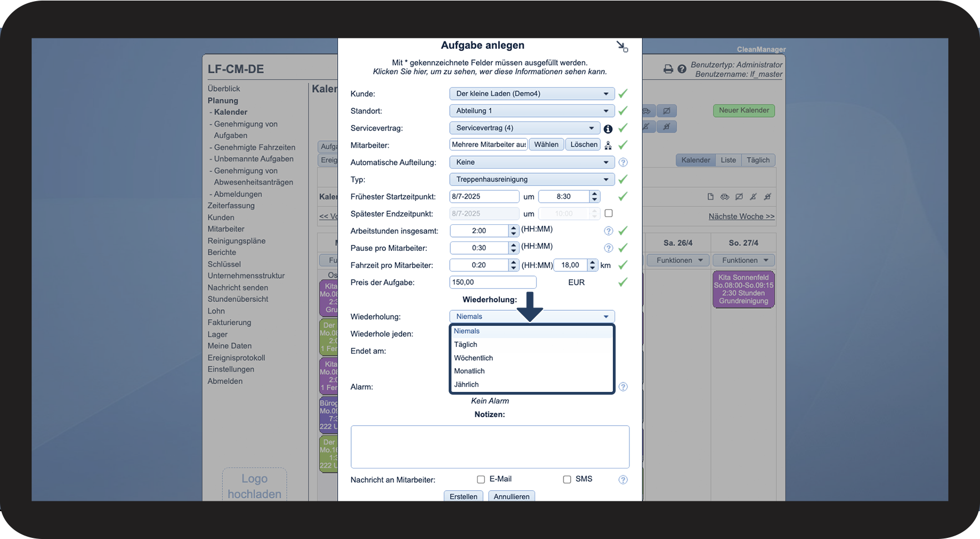Select Niemals in repeat list

[x=532, y=331]
